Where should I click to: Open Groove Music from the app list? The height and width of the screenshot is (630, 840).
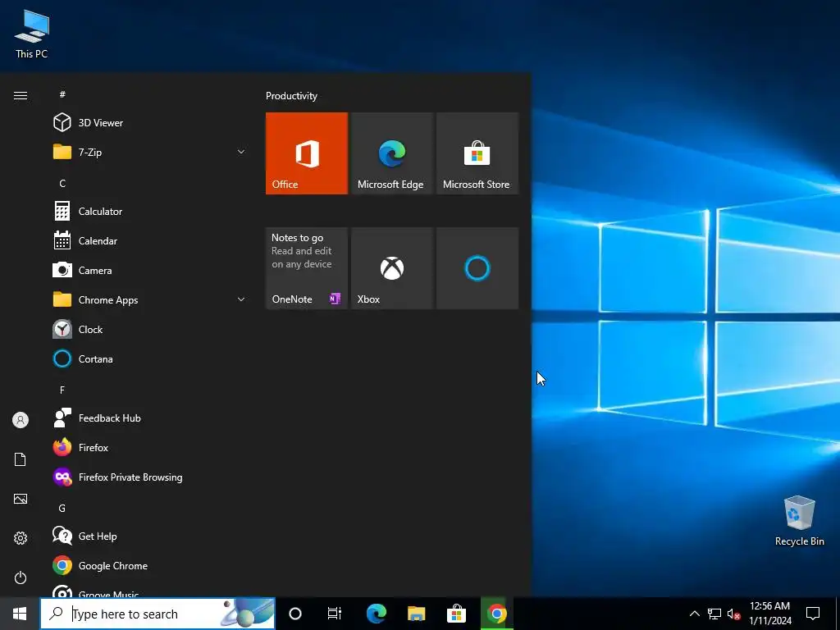tap(150, 591)
